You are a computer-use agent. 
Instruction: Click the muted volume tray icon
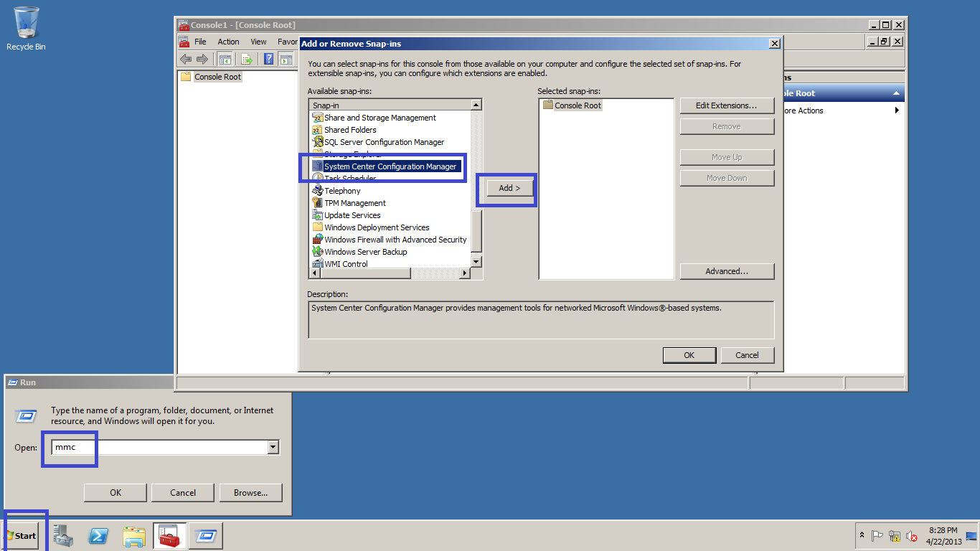[x=912, y=536]
